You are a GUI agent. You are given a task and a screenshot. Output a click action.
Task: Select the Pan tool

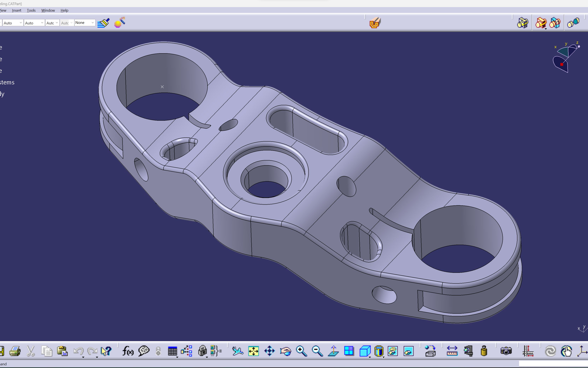(269, 351)
